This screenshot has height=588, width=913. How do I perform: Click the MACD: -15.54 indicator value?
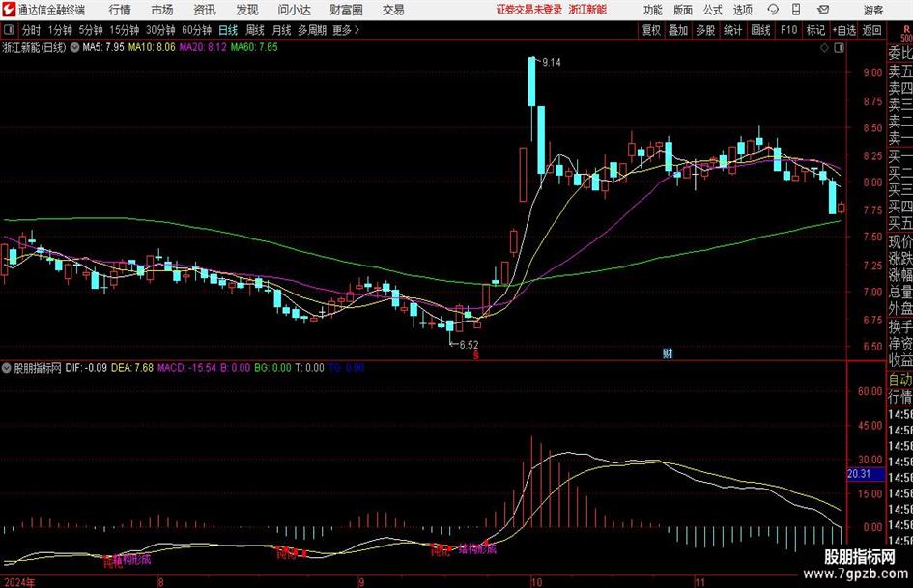pyautogui.click(x=186, y=368)
